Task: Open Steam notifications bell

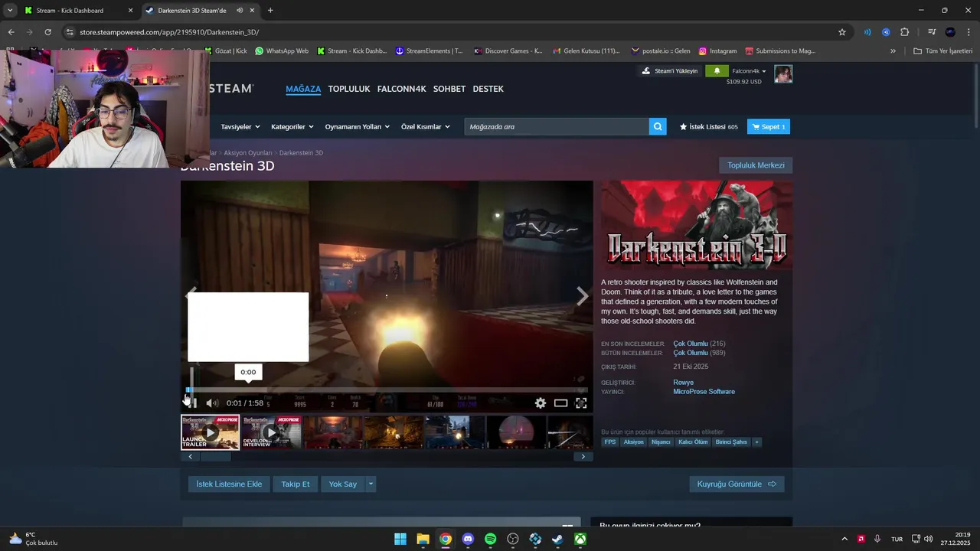Action: (717, 71)
